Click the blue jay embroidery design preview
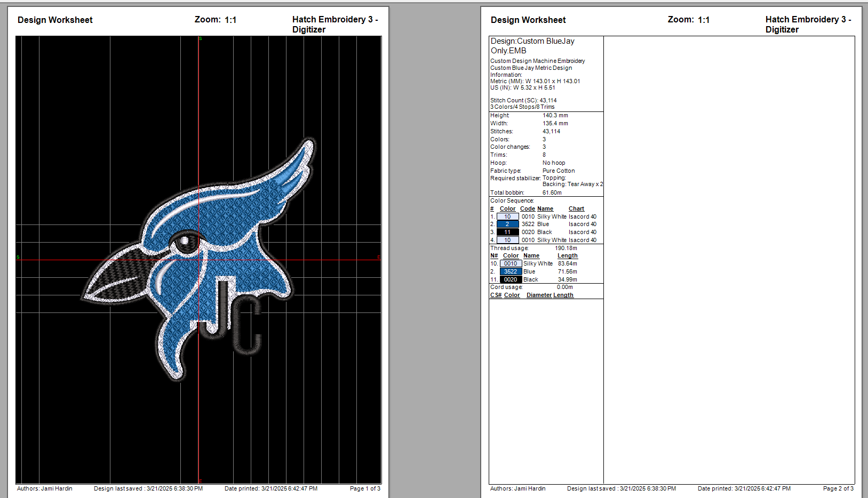 (x=199, y=260)
